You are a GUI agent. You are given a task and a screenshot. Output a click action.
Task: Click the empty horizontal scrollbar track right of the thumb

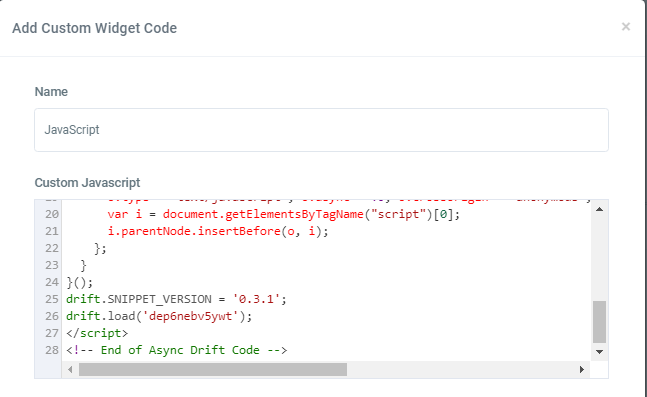coord(461,369)
